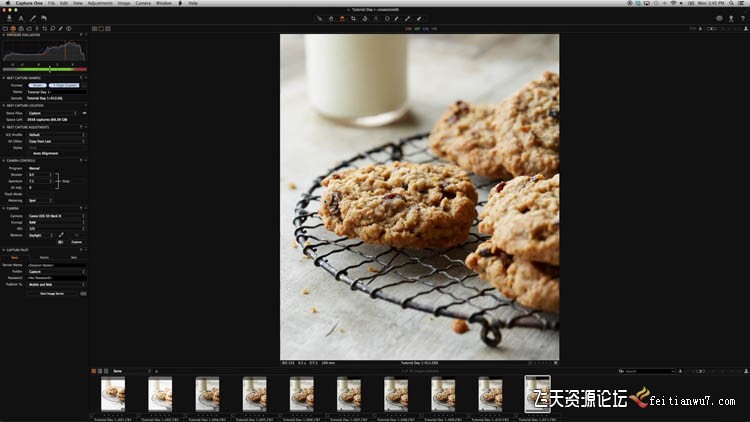Open the Local Adjustments brush tab icon
Screen dimensions: 750x422
(x=61, y=29)
